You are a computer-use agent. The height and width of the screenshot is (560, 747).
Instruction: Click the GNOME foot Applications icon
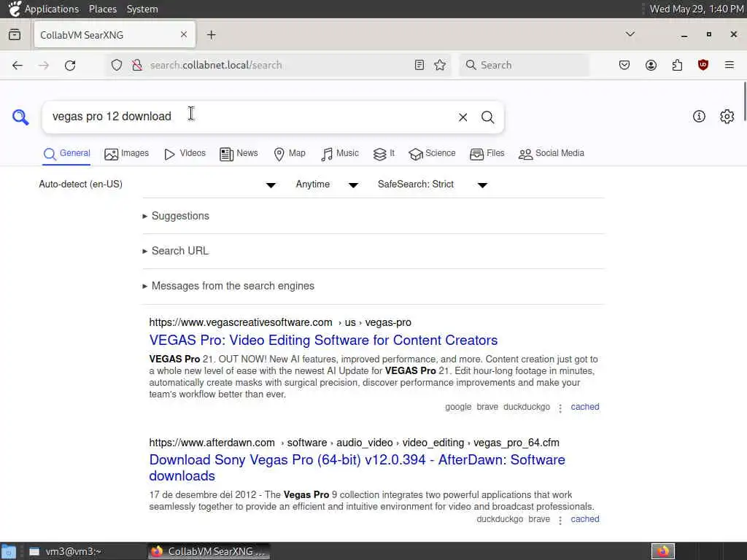click(15, 9)
